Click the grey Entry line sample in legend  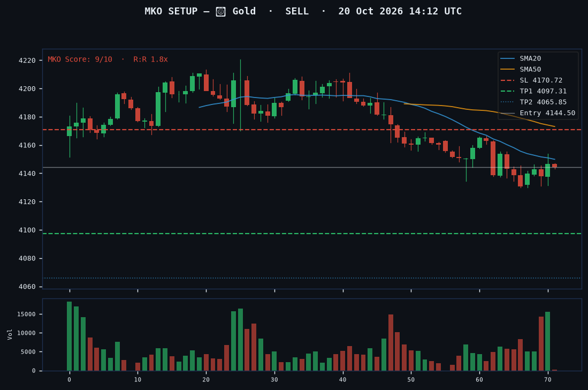coord(507,113)
